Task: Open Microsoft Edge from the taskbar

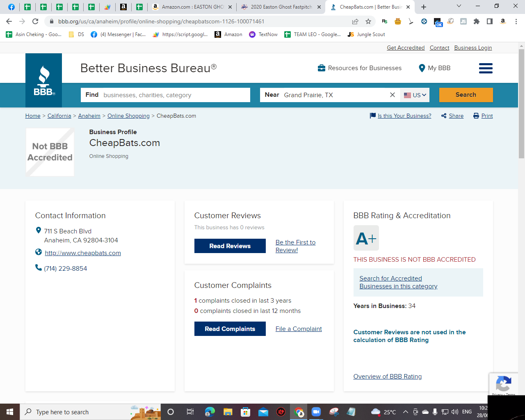Action: 210,412
